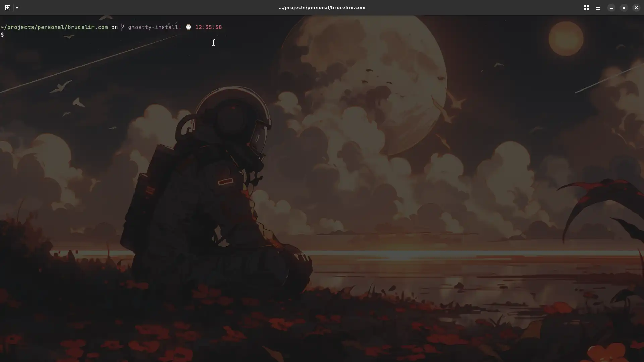The height and width of the screenshot is (362, 644).
Task: Click the projects/personal/brucelim.com path text
Action: coord(54,27)
